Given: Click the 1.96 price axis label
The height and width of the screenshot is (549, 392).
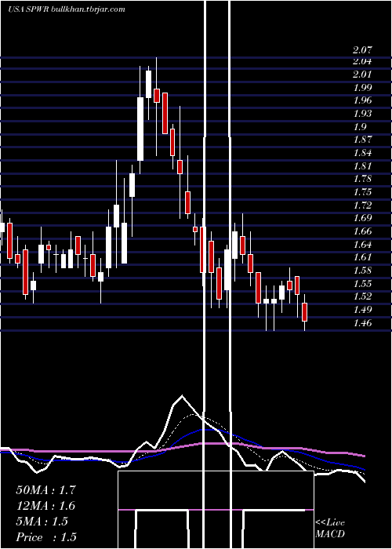Looking at the screenshot, I should tap(362, 100).
